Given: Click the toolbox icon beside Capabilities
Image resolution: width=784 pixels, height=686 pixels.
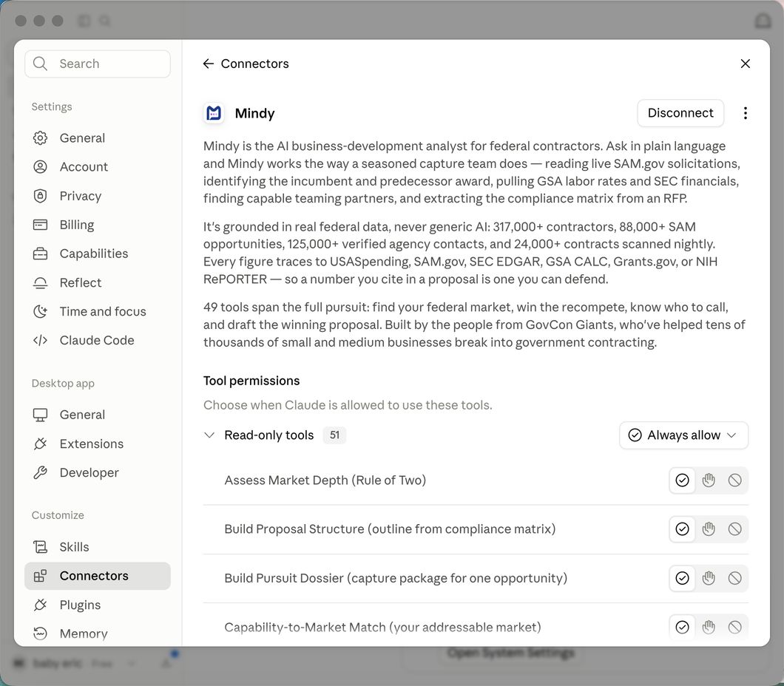Looking at the screenshot, I should [40, 254].
